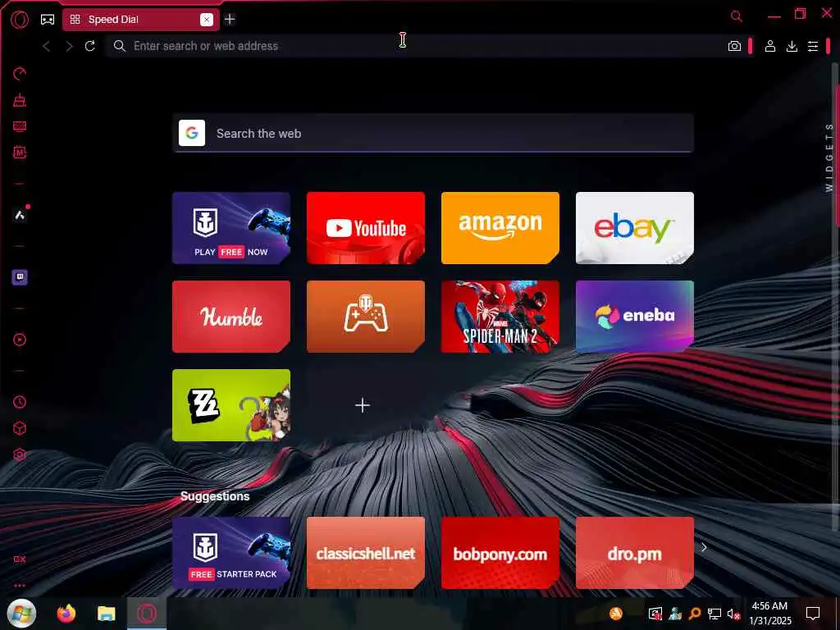Open the Downloads icon in toolbar
Viewport: 840px width, 630px height.
tap(792, 46)
